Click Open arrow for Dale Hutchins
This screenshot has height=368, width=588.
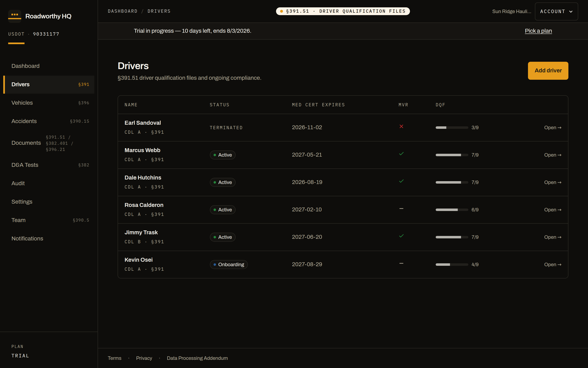click(x=552, y=182)
